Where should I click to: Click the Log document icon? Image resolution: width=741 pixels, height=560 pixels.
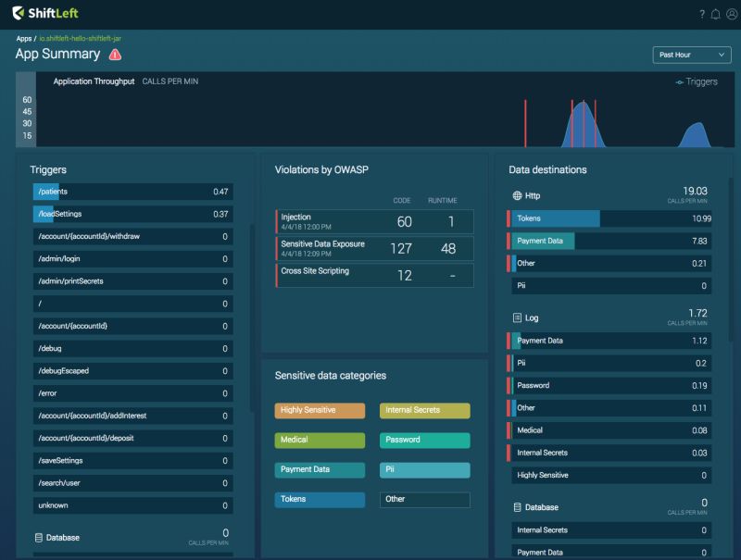[517, 317]
